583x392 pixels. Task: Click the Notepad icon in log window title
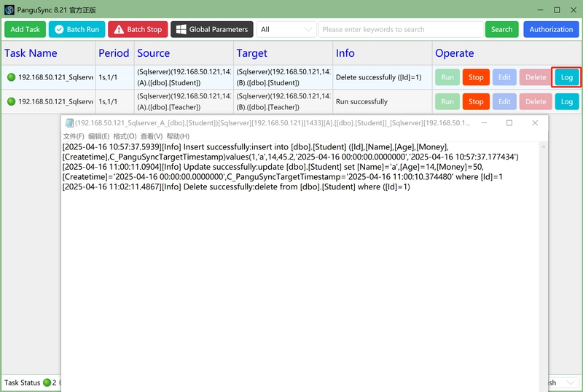[69, 123]
